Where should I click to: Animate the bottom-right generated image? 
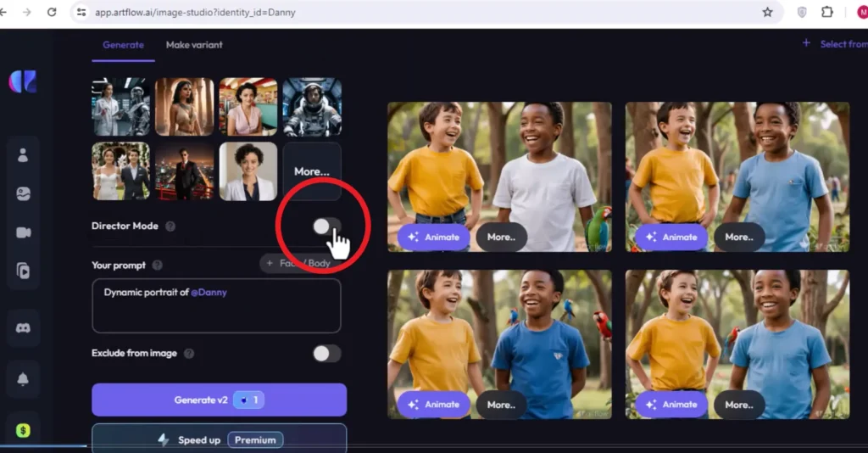[x=671, y=405]
